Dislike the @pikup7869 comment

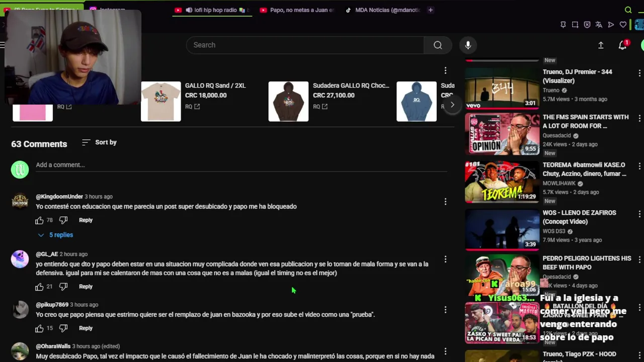pyautogui.click(x=63, y=328)
